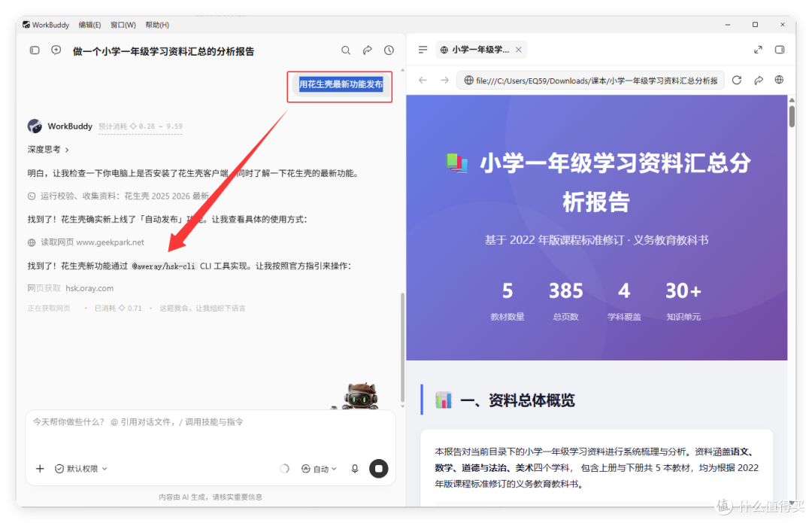
Task: Open the preview in an external browser
Action: (780, 80)
